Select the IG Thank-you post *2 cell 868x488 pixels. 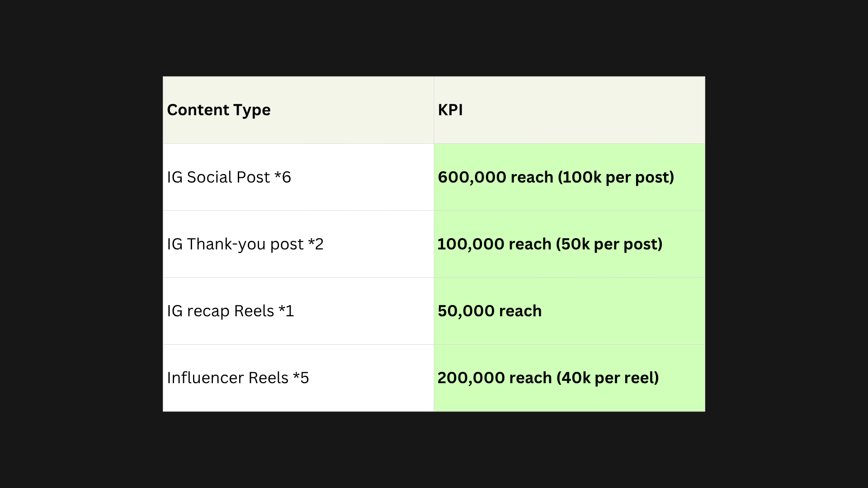coord(298,244)
